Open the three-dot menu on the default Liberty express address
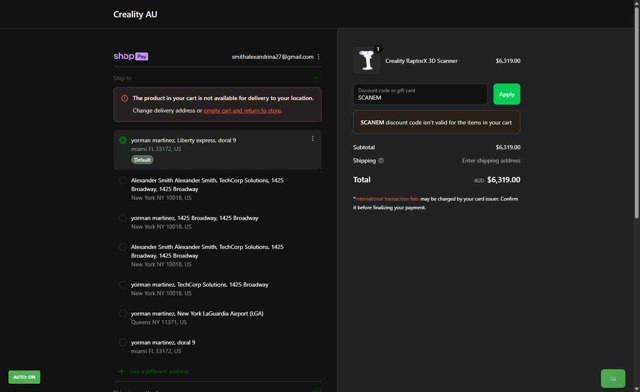 coord(313,139)
